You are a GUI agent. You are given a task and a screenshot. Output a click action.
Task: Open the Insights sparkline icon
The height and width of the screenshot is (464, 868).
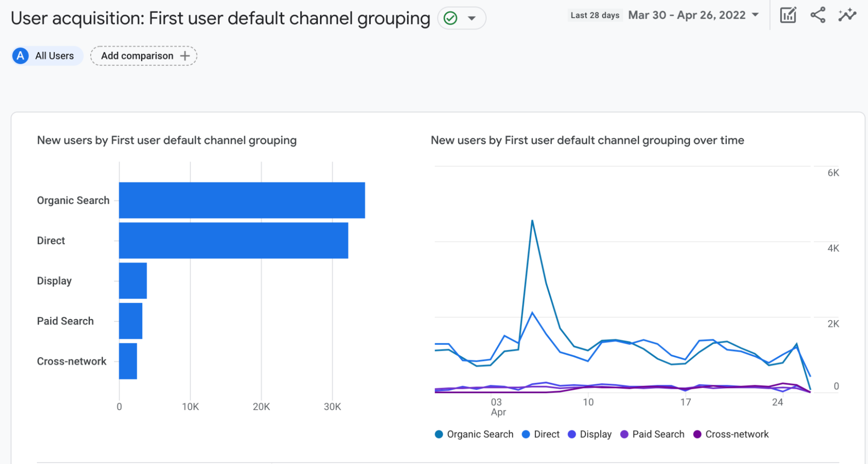(847, 16)
